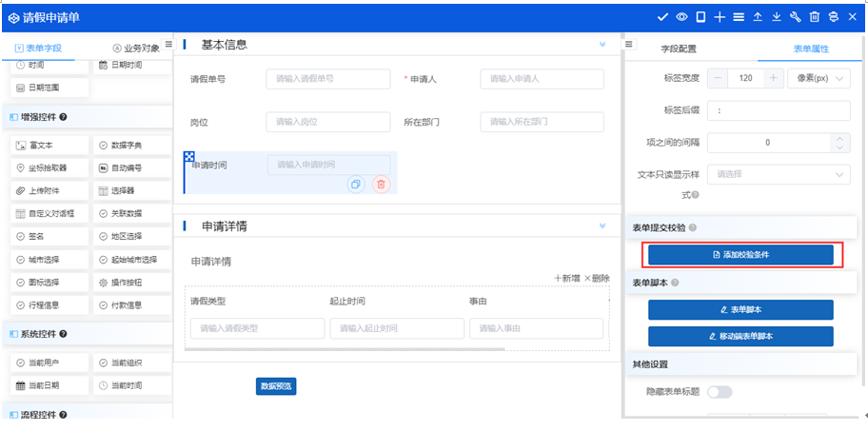The image size is (868, 431).
Task: Click help icon beside 表单提交校验
Action: point(693,226)
